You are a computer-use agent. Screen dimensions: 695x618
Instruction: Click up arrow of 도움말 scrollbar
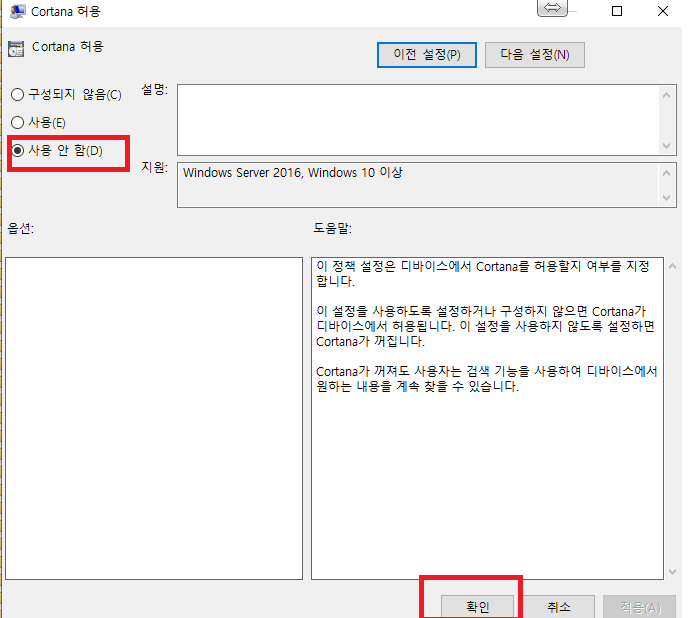tap(672, 266)
